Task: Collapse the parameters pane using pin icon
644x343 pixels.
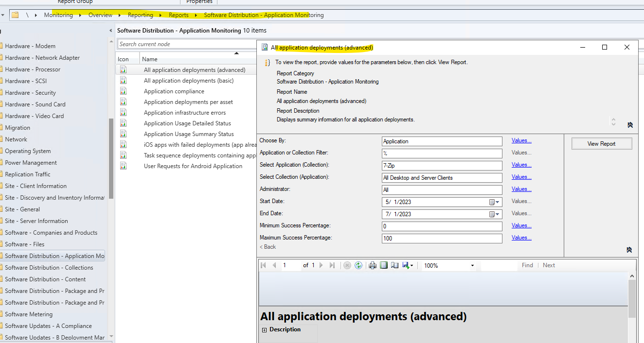Action: (630, 250)
